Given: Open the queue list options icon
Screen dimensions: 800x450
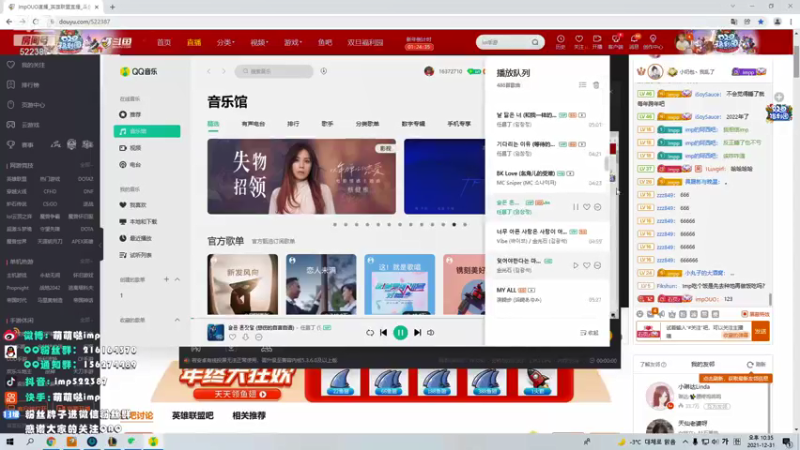Looking at the screenshot, I should point(582,85).
